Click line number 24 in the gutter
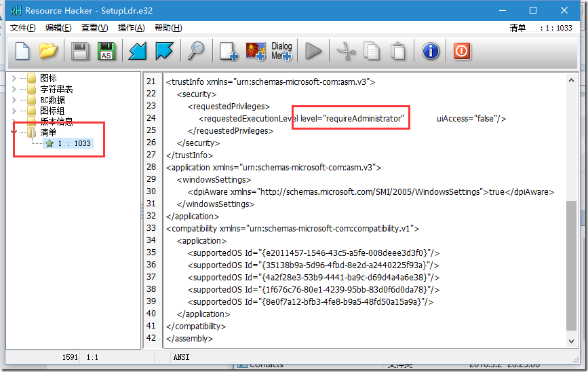The height and width of the screenshot is (372, 588). coord(151,118)
